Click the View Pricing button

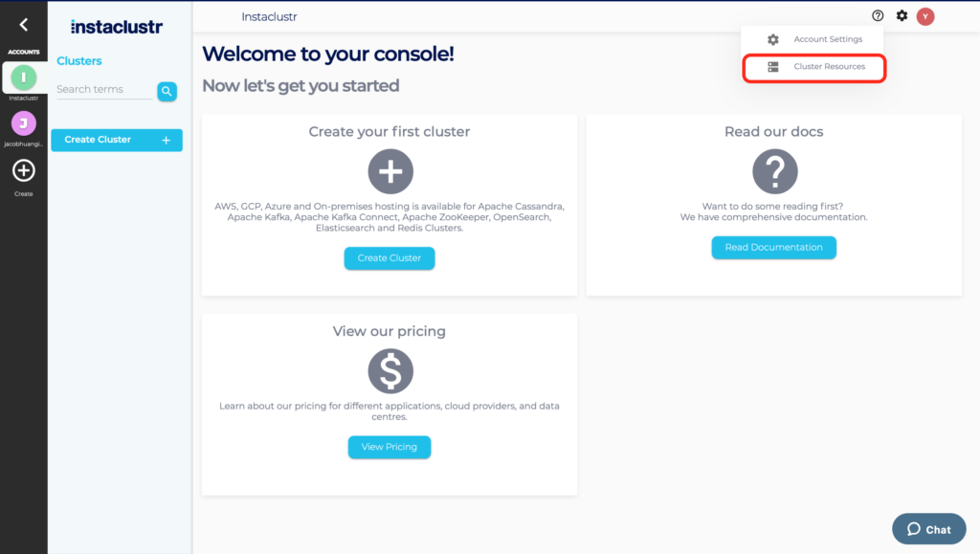389,447
